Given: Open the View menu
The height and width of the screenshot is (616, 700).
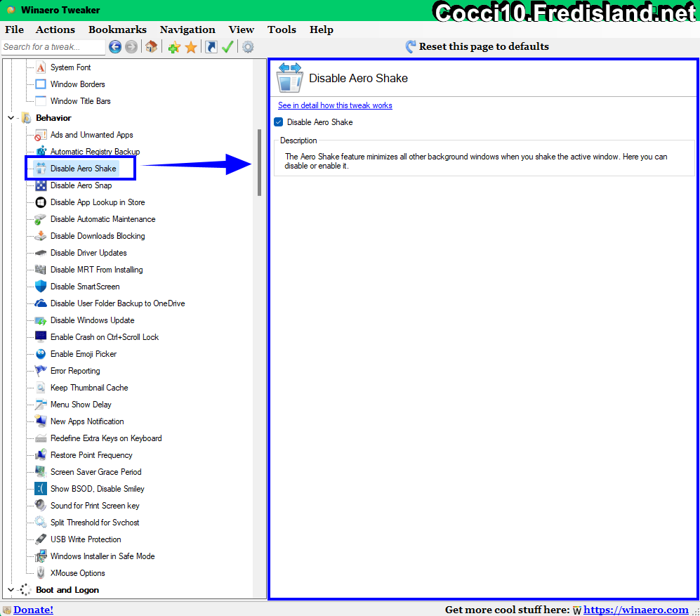Looking at the screenshot, I should click(242, 30).
